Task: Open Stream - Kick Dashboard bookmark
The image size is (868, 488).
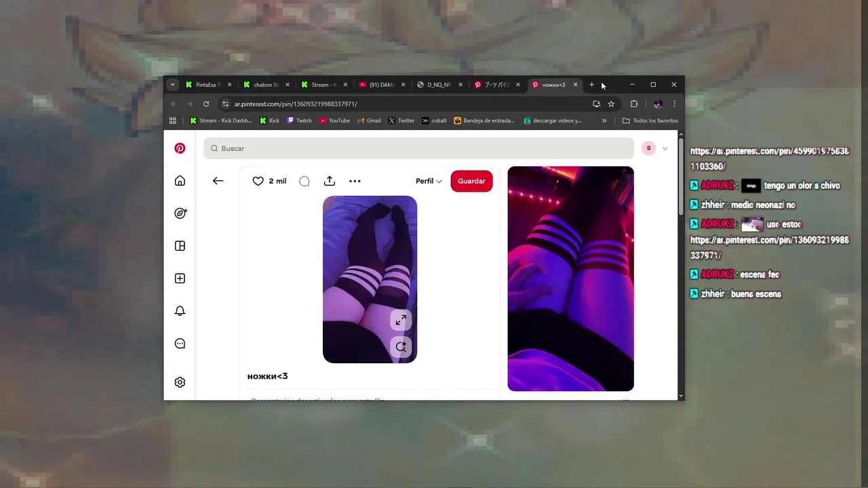Action: click(220, 121)
